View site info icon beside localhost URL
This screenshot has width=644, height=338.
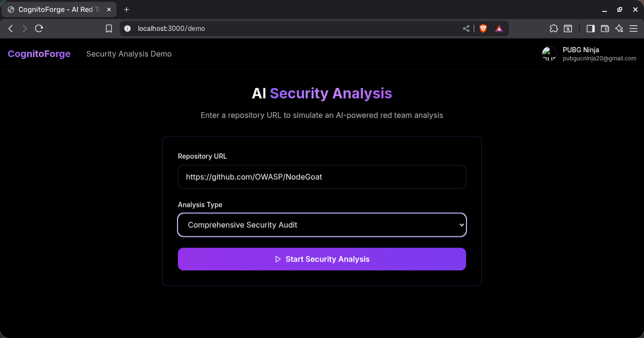(127, 29)
